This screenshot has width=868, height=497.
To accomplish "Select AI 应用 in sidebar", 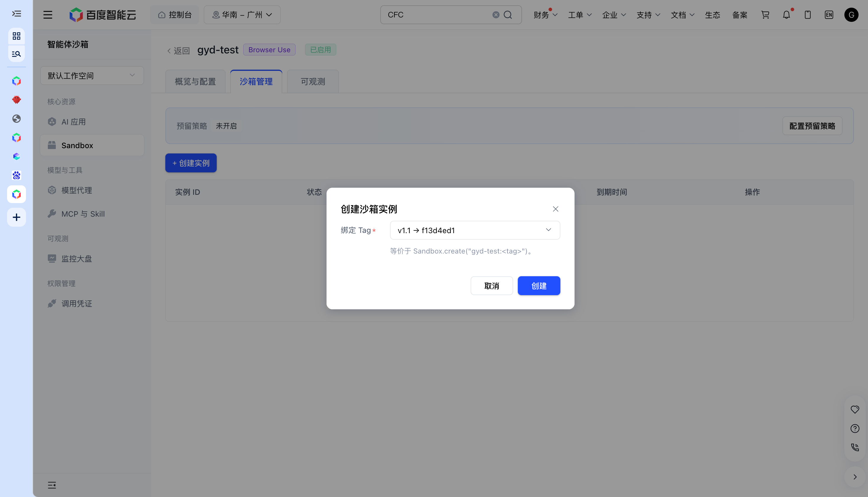I will point(92,122).
